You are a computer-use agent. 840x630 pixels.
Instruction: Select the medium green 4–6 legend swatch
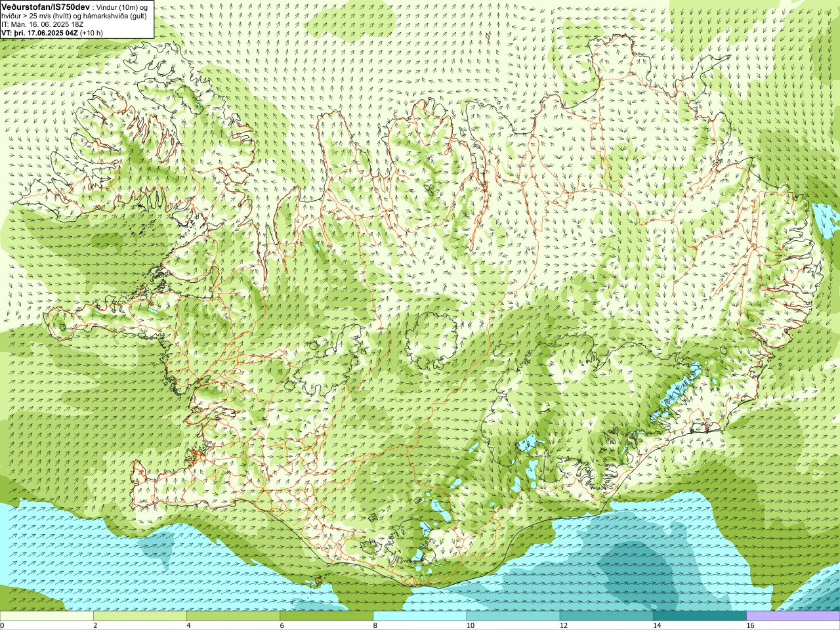233,616
